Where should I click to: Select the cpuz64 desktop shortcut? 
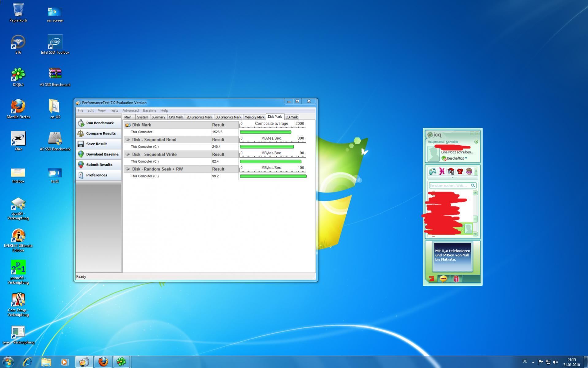pos(18,209)
